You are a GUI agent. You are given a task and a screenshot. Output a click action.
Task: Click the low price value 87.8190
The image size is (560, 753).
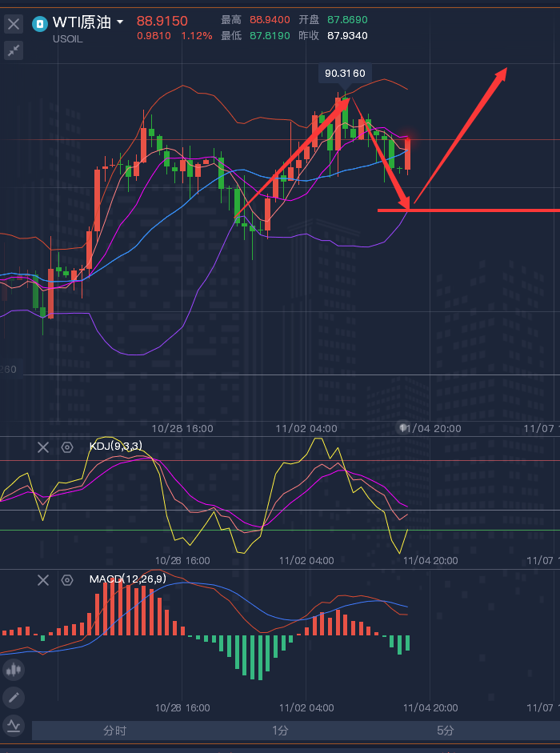(270, 36)
